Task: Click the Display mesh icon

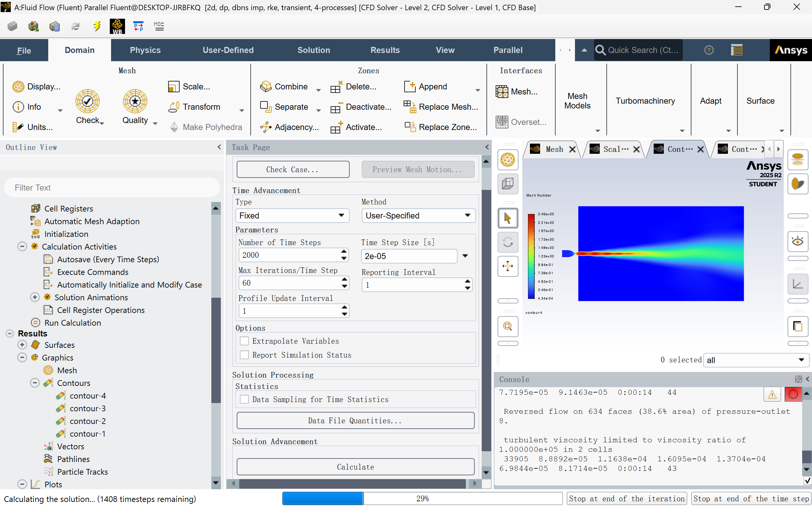Action: click(x=18, y=87)
